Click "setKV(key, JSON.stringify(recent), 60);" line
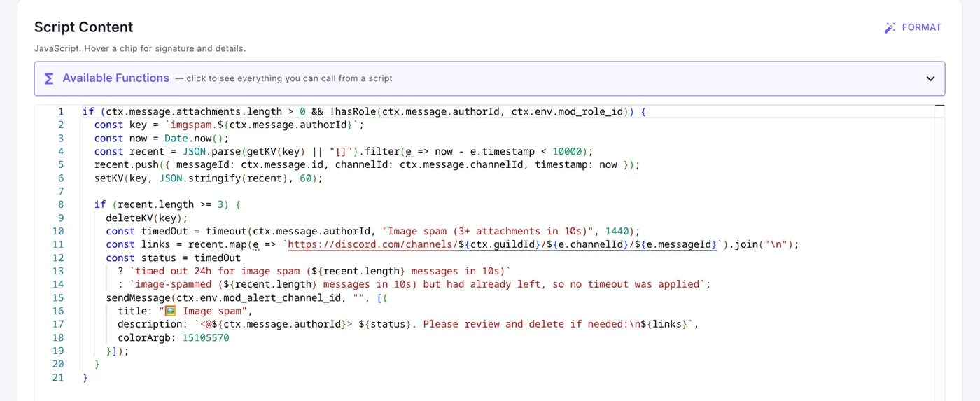Screen dimensions: 980x401 [209, 178]
